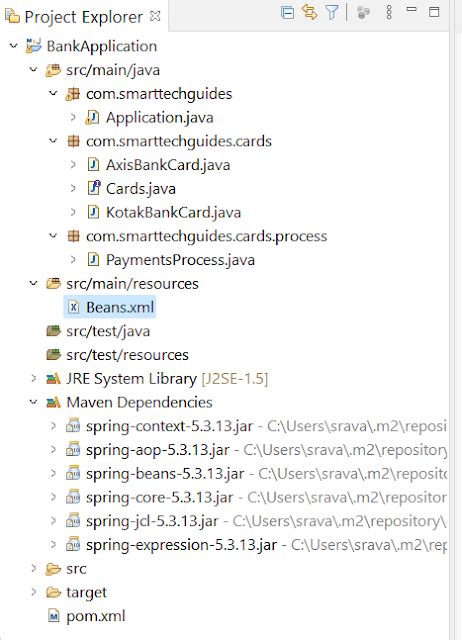The image size is (462, 640).
Task: Select the spring-expression-5.3.13.jar label
Action: 181,545
